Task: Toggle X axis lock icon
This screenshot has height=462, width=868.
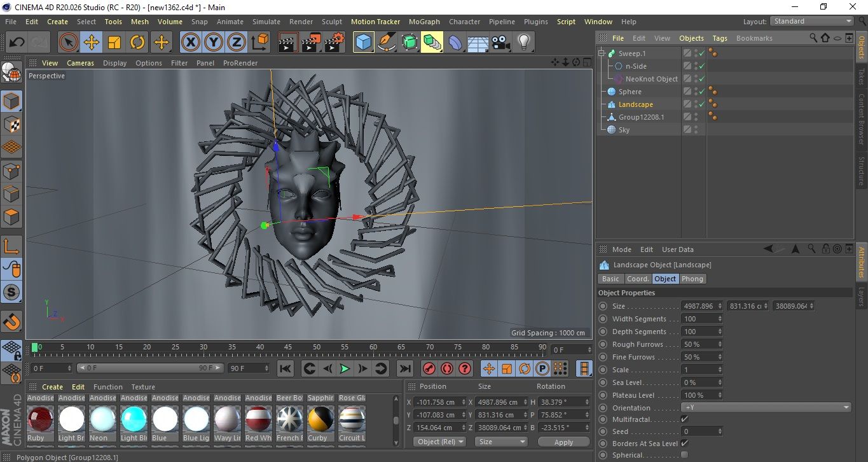Action: [190, 43]
